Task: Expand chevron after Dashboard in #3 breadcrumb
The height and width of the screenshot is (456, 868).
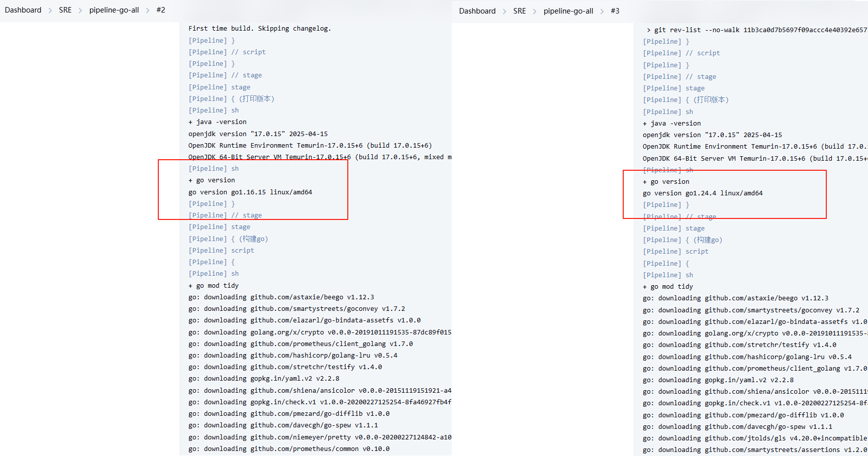Action: click(x=505, y=12)
